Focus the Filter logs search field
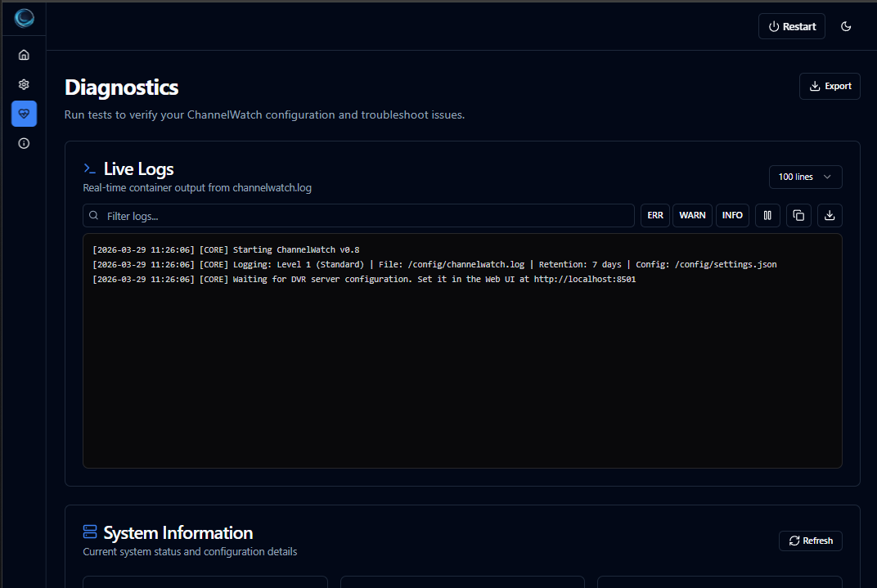 (358, 216)
